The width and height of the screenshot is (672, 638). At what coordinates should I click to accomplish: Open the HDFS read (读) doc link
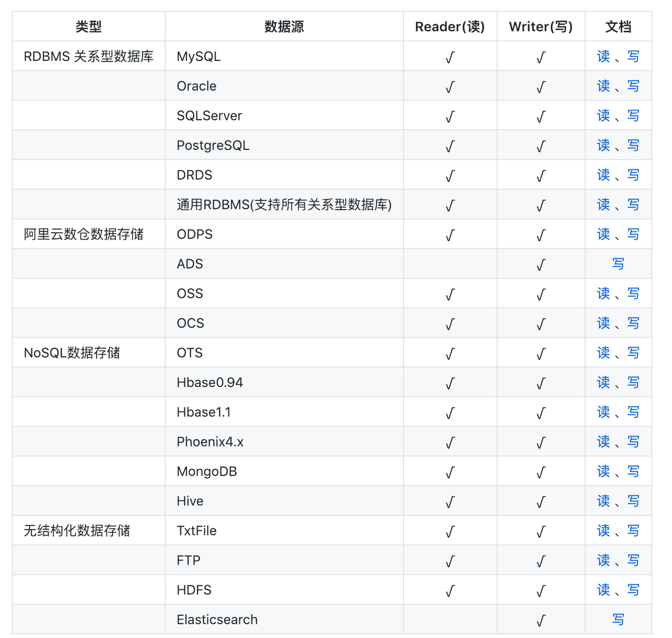(x=603, y=590)
